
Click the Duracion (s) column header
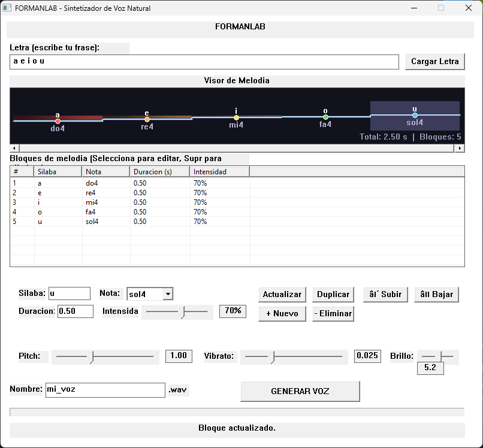[160, 171]
